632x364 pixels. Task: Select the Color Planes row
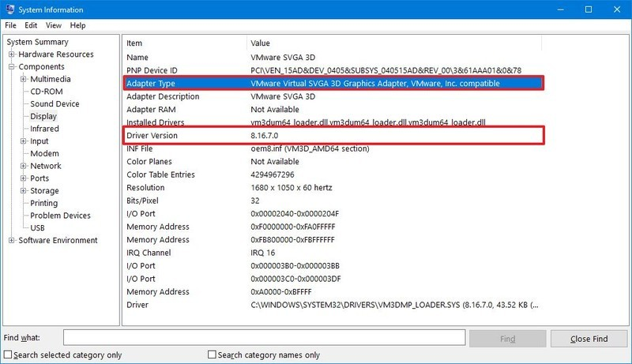333,161
